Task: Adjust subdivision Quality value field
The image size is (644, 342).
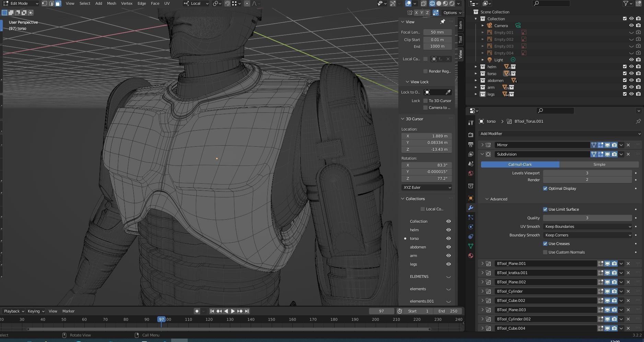Action: [587, 218]
